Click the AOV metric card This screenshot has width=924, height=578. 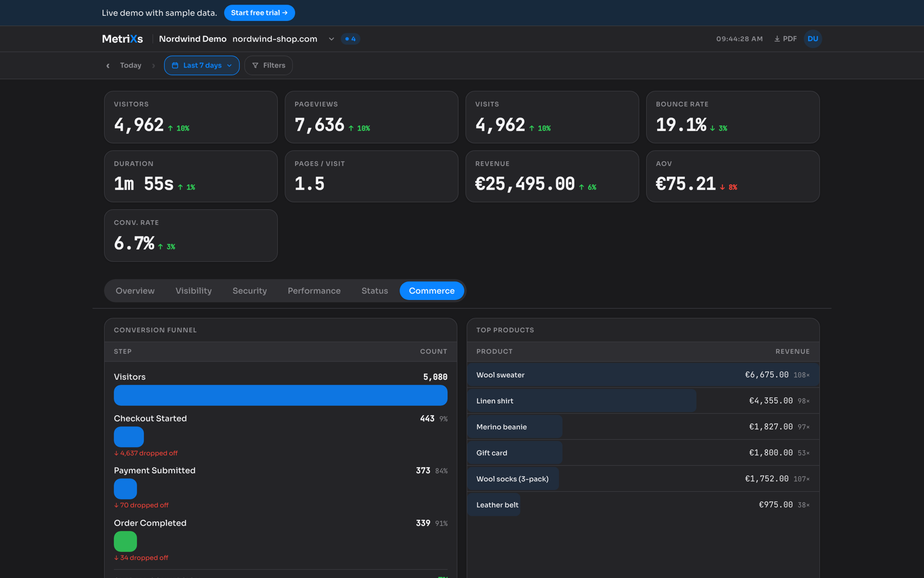733,176
